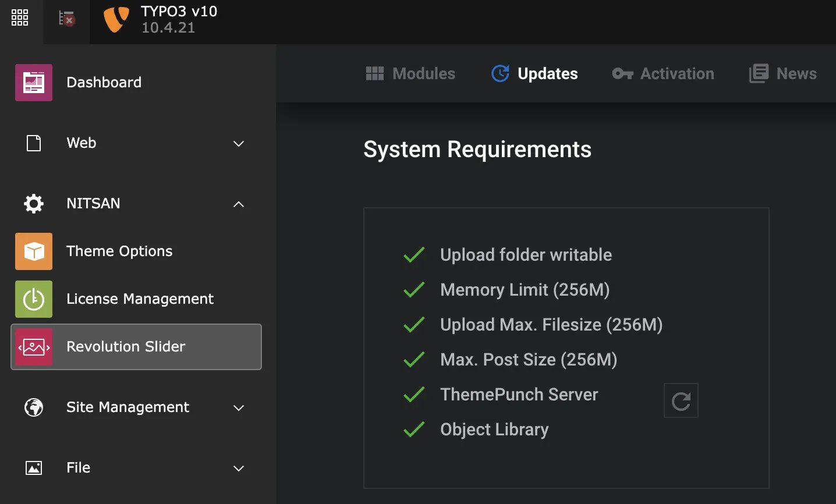836x504 pixels.
Task: Refresh ThemePunch Server connection check
Action: click(x=681, y=400)
